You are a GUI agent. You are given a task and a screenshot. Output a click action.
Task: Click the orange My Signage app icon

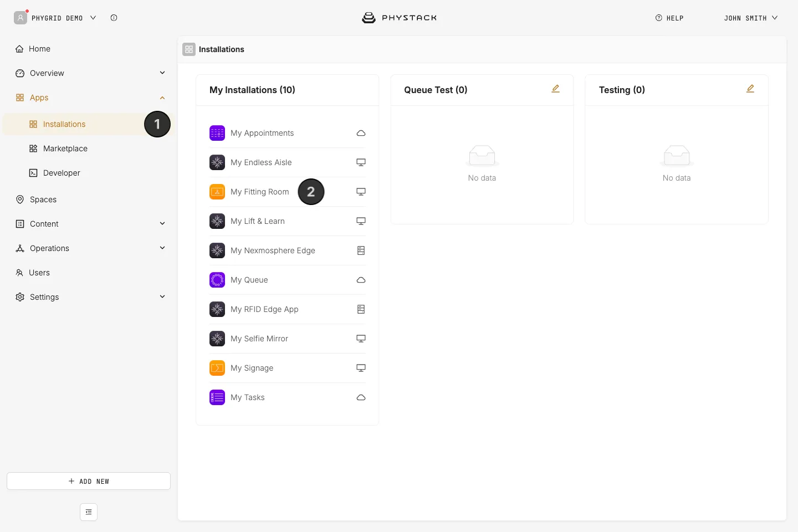[x=217, y=368]
